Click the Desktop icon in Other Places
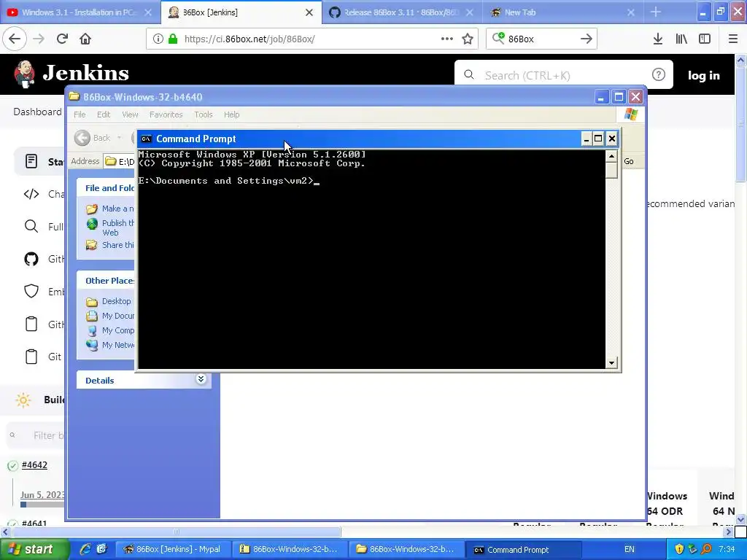Image resolution: width=747 pixels, height=560 pixels. click(x=91, y=301)
